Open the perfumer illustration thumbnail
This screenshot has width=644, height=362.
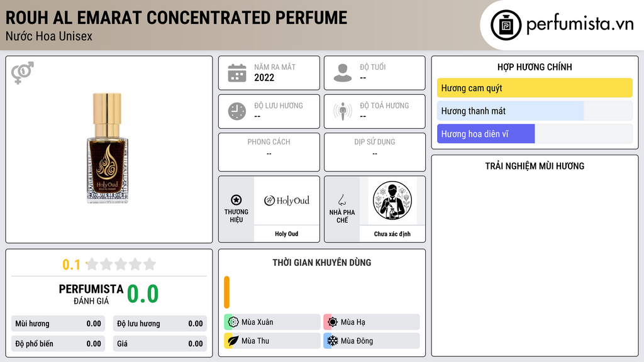pyautogui.click(x=392, y=200)
